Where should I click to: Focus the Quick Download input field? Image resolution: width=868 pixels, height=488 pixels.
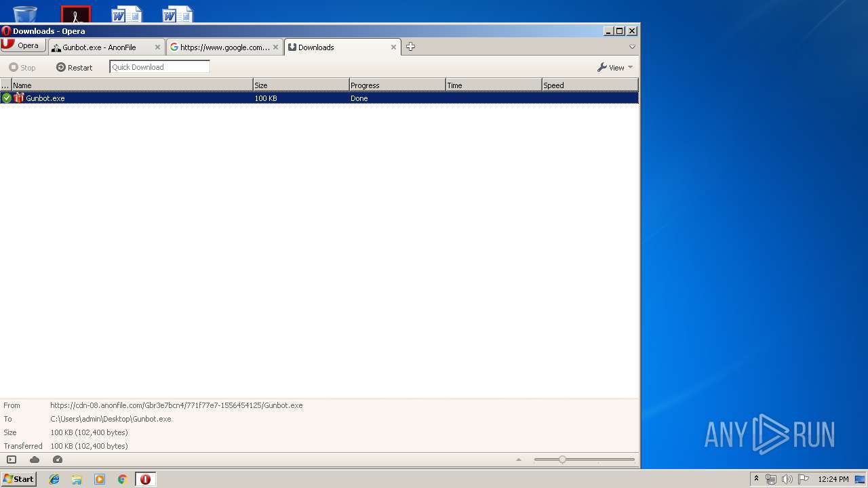(x=159, y=66)
